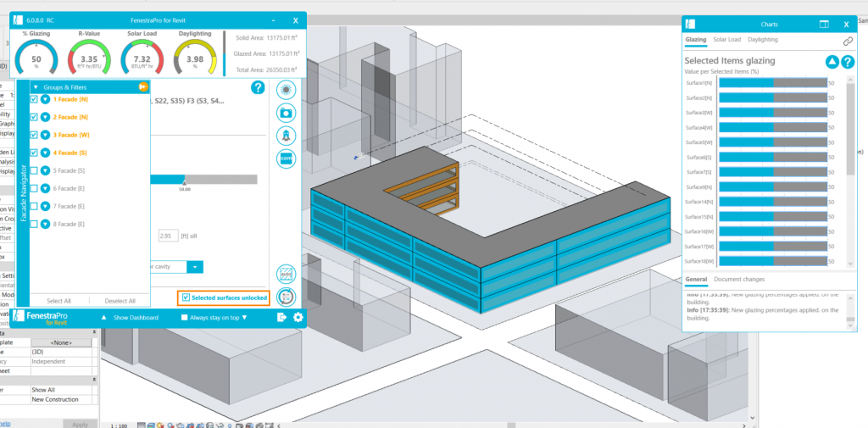Image resolution: width=868 pixels, height=428 pixels.
Task: Click Deselect All in Facade Navigator
Action: tap(120, 301)
